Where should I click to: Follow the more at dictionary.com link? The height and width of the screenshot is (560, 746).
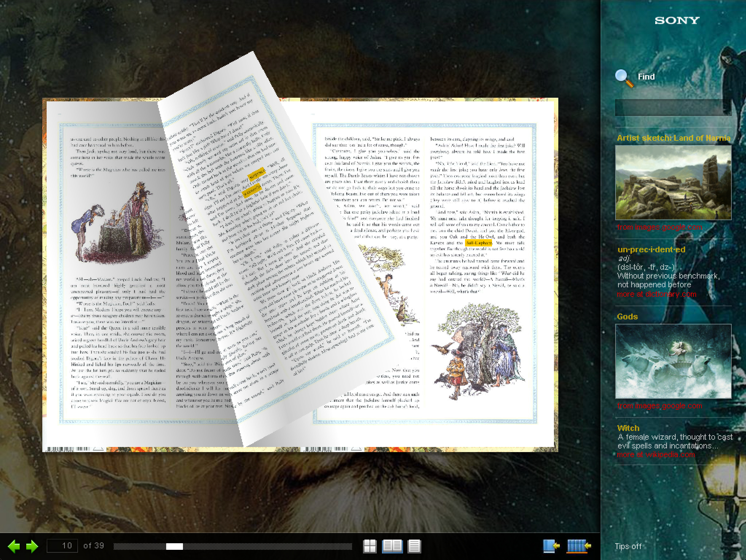pos(656,294)
